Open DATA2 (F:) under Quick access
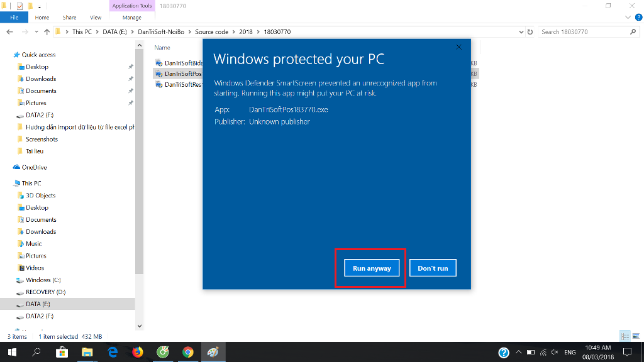644x362 pixels. (x=40, y=115)
